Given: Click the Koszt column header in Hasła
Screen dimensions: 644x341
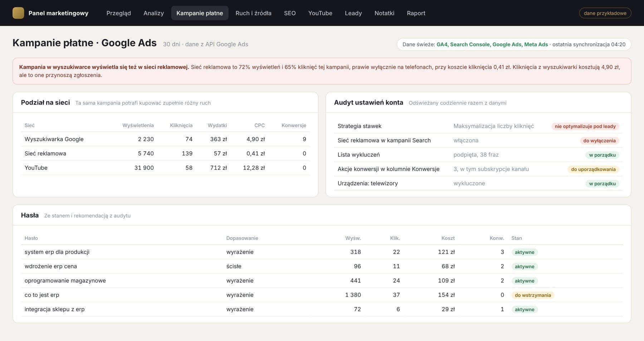Looking at the screenshot, I should [x=448, y=238].
